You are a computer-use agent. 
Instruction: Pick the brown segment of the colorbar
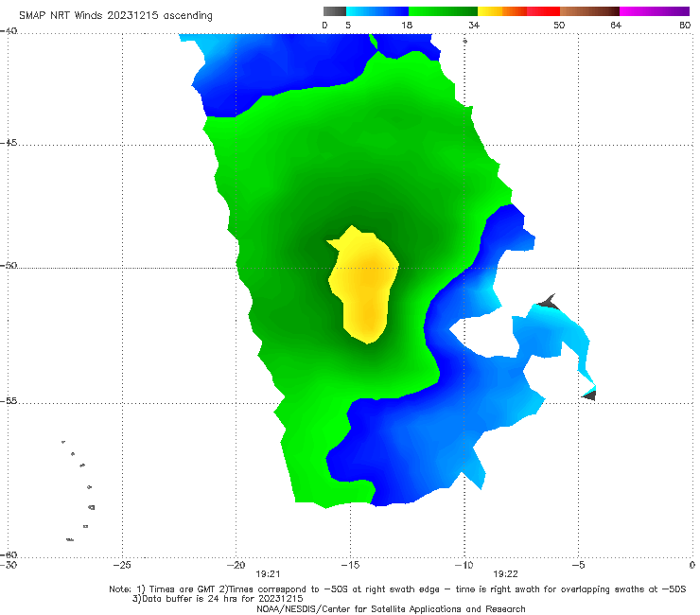(589, 11)
